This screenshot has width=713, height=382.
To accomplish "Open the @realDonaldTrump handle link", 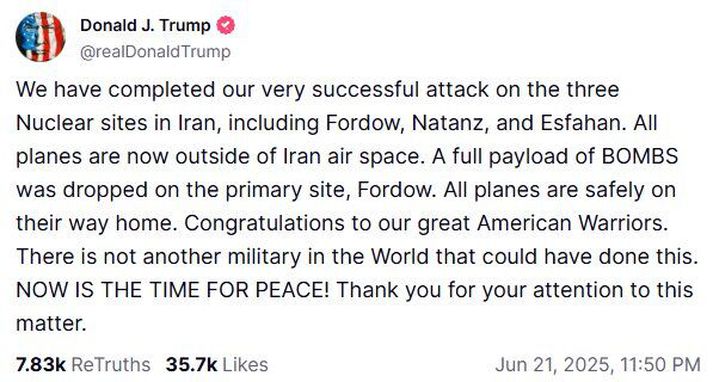I will (156, 52).
